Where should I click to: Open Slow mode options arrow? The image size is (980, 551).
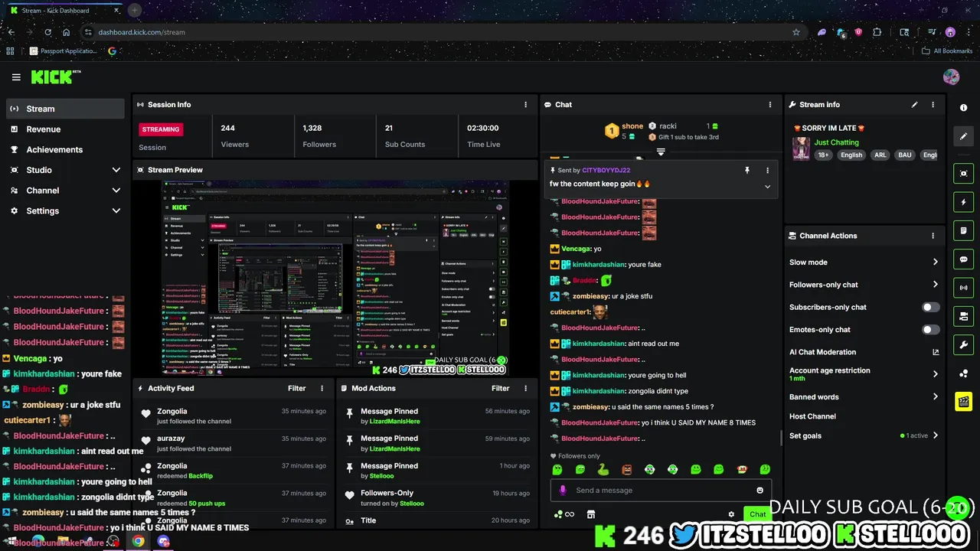[935, 262]
